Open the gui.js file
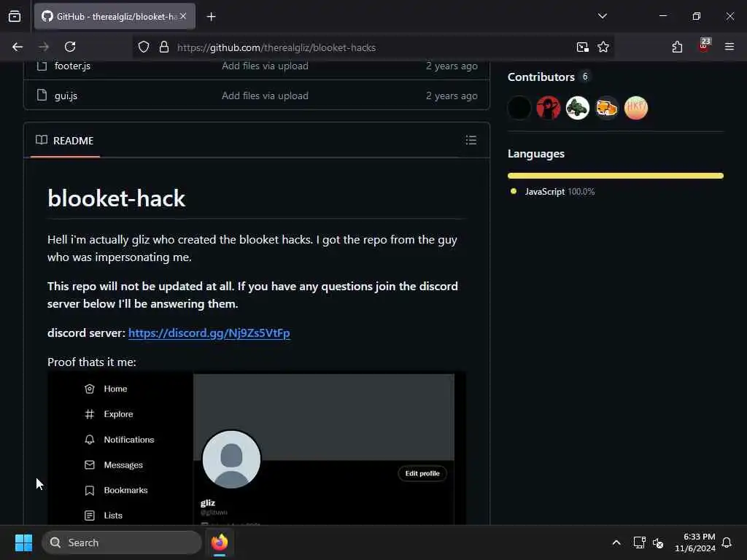Image resolution: width=747 pixels, height=560 pixels. (x=66, y=96)
